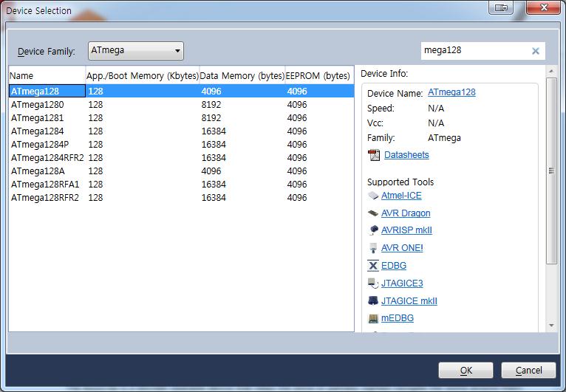Open the EDBG link

(394, 266)
